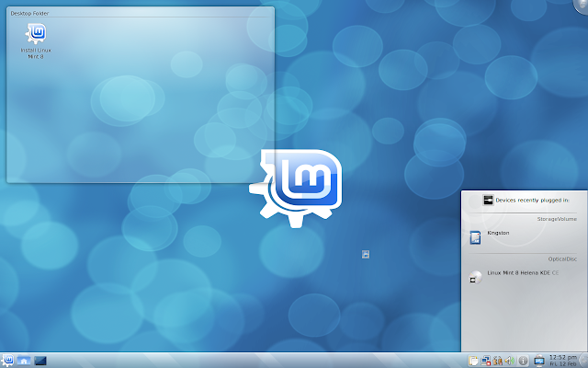588x368 pixels.
Task: Click the optical disc icon for Linux Mint 8 Helena
Action: (x=476, y=278)
